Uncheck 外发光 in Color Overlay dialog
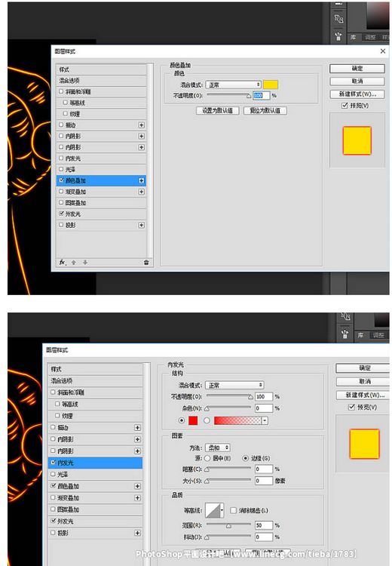The height and width of the screenshot is (566, 392). tap(61, 214)
